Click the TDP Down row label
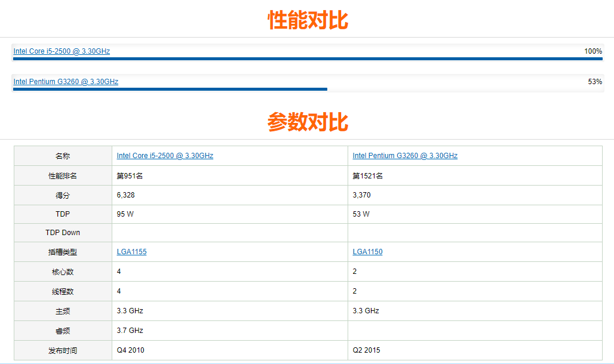 [x=63, y=233]
